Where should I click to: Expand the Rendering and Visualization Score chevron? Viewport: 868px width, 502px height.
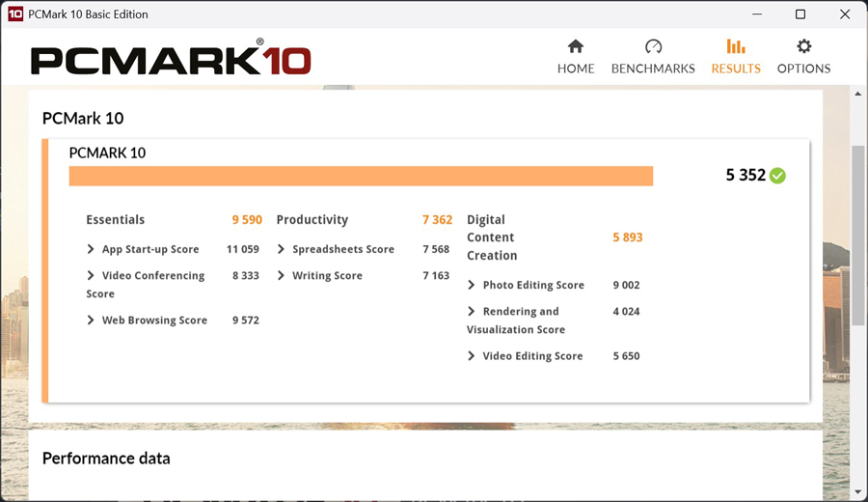(472, 311)
